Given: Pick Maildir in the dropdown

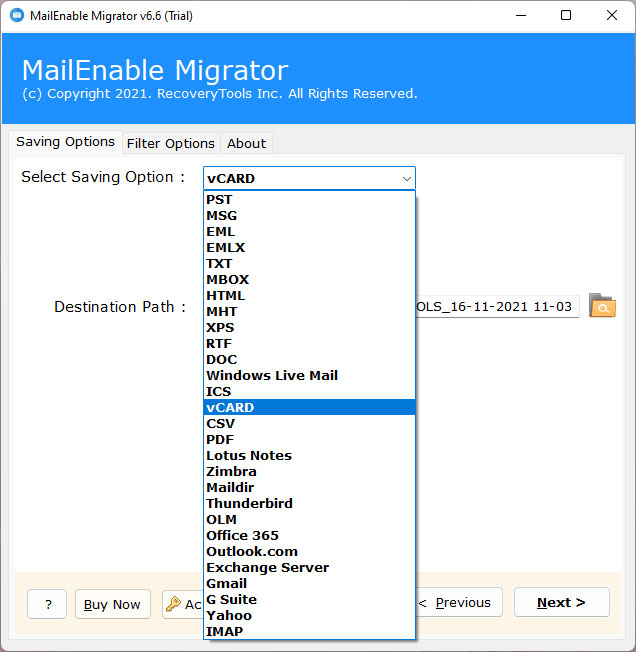Looking at the screenshot, I should click(309, 488).
